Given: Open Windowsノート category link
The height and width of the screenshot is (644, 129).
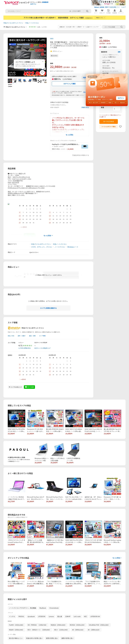Looking at the screenshot, I should (x=73, y=247).
